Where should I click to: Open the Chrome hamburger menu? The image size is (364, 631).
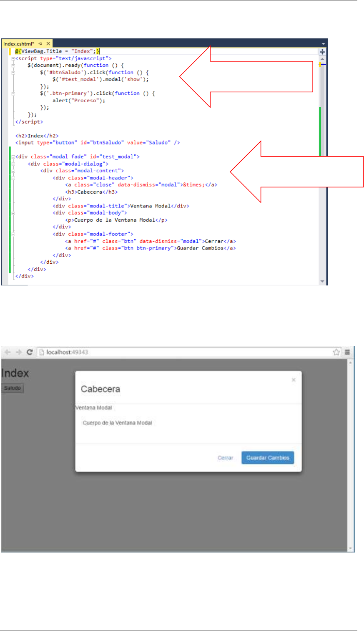click(x=347, y=352)
